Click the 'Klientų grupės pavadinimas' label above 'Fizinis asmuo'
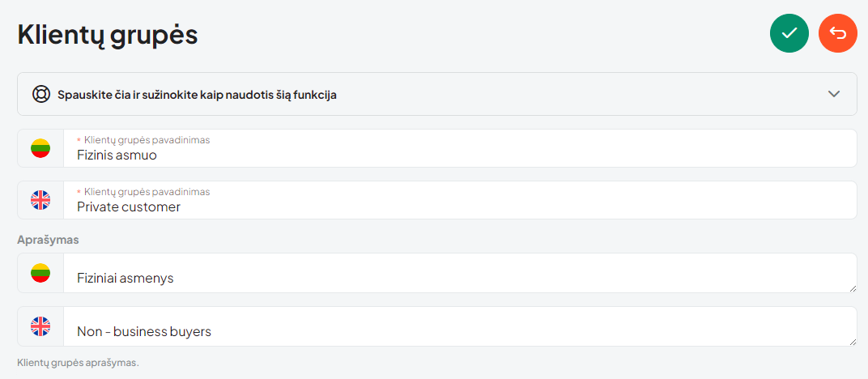The width and height of the screenshot is (868, 379). [x=147, y=140]
